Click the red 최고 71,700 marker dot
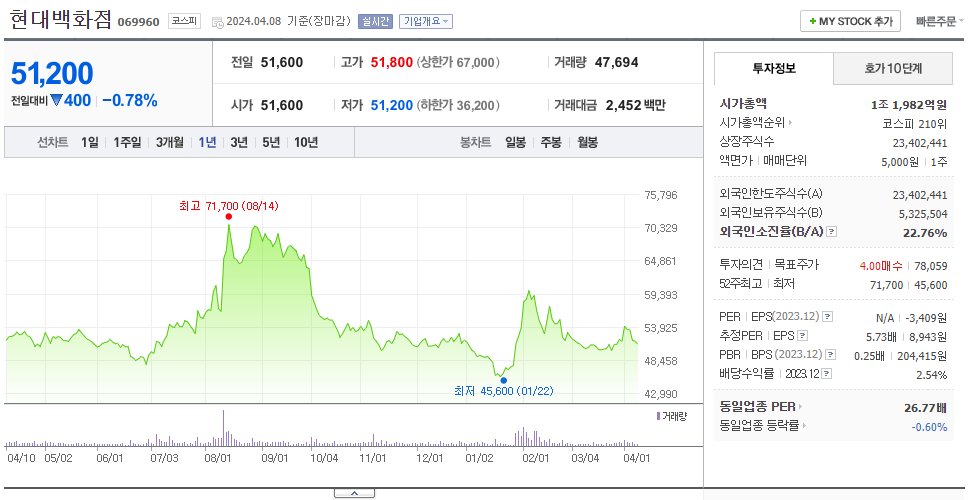968x500 pixels. coord(228,216)
